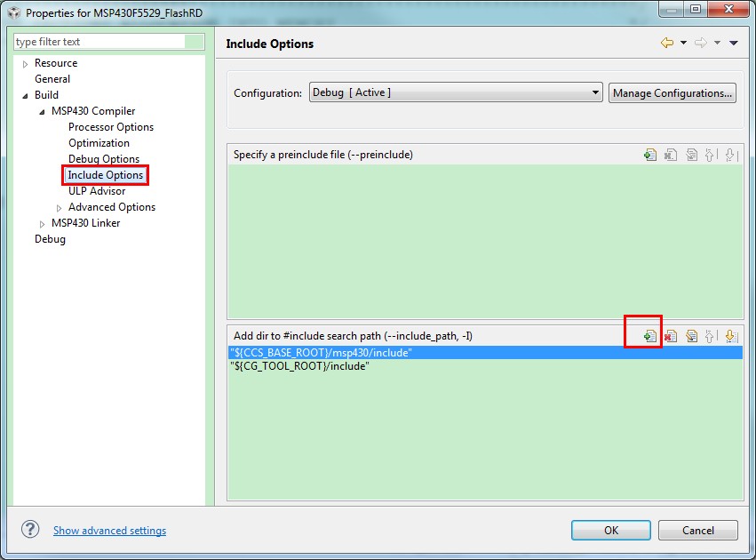Open Show advanced settings link

click(109, 530)
